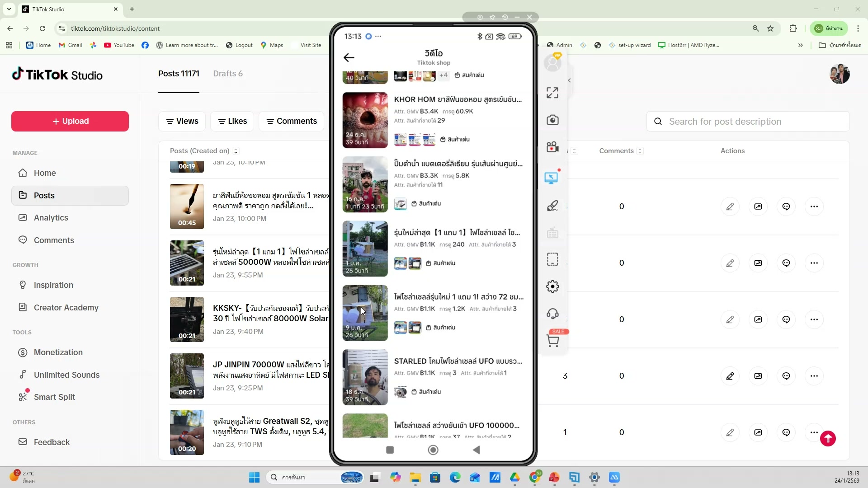The width and height of the screenshot is (868, 488).
Task: Open more options for KKSKY post row
Action: 814,319
